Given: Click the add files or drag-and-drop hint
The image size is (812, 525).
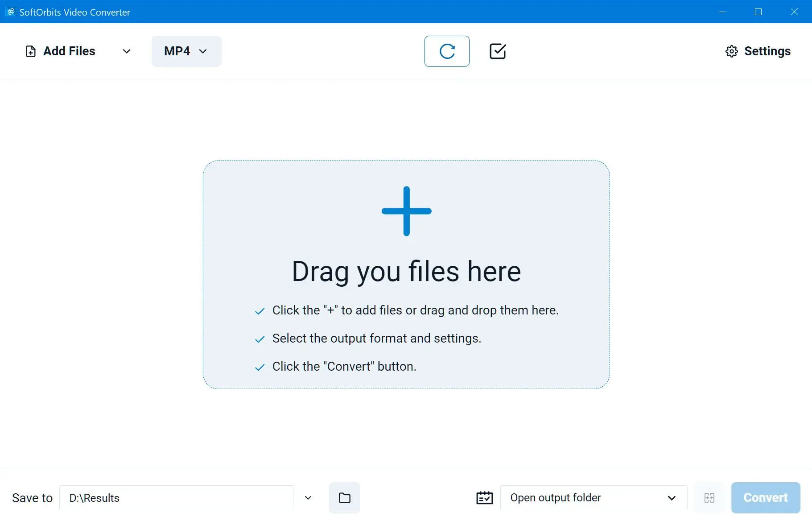Looking at the screenshot, I should [x=416, y=310].
